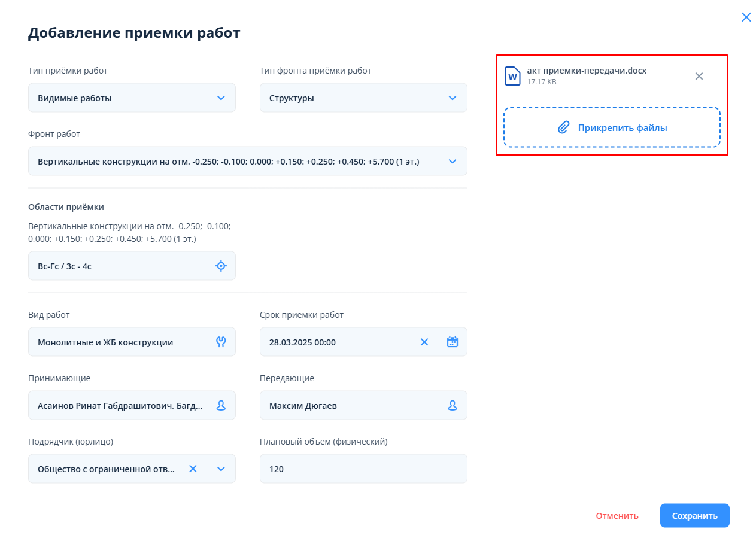Click the Отменить link
This screenshot has height=535, width=756.
coord(617,516)
